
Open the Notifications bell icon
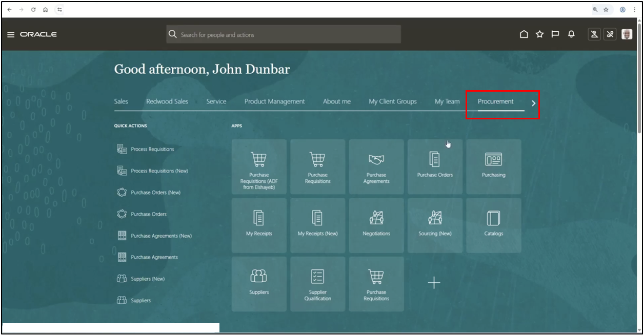(x=571, y=34)
